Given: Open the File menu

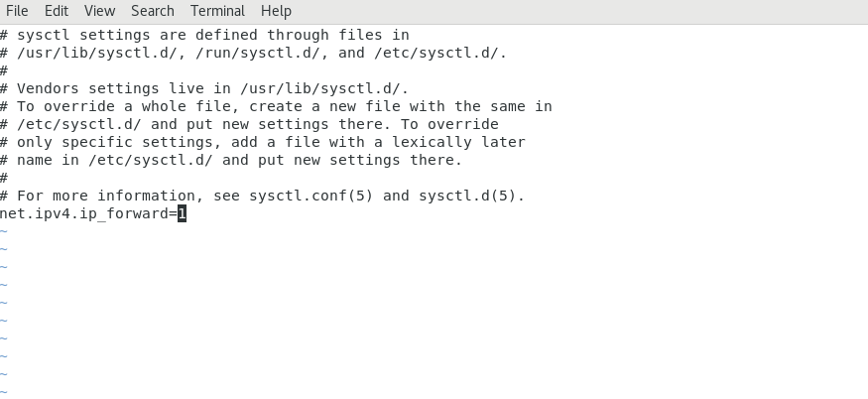Looking at the screenshot, I should click(17, 11).
